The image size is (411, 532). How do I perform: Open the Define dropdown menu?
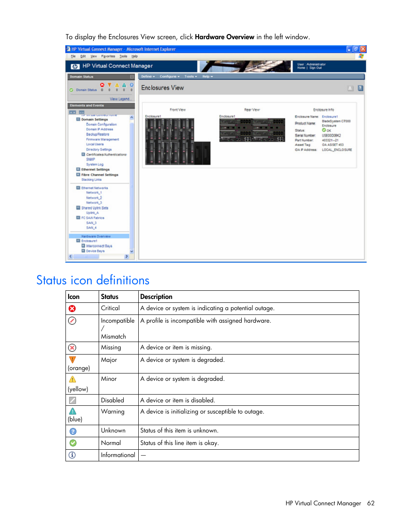[148, 77]
